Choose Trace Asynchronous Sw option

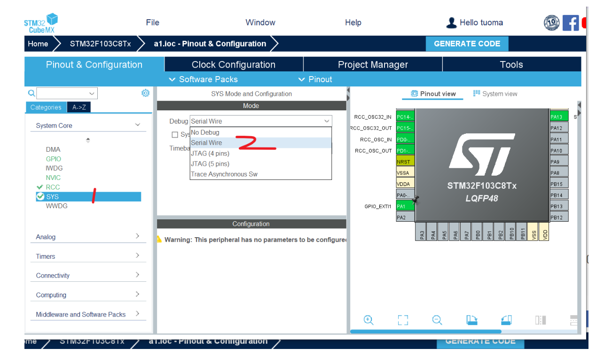click(261, 174)
